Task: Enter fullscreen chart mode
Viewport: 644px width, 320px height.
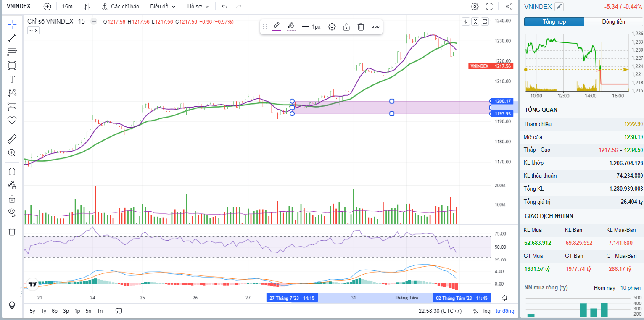Action: (489, 7)
